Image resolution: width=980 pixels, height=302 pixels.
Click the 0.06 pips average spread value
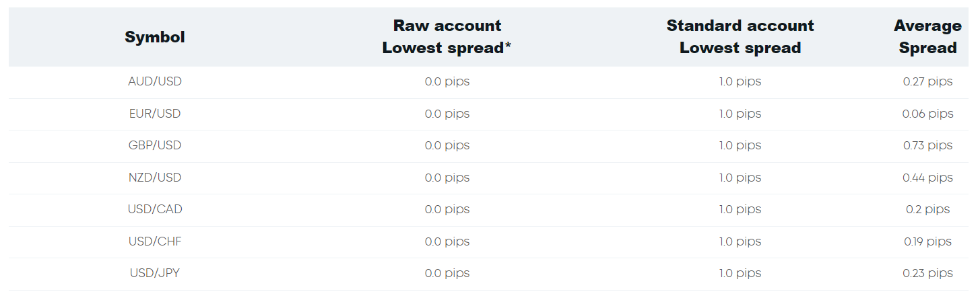[x=928, y=114]
